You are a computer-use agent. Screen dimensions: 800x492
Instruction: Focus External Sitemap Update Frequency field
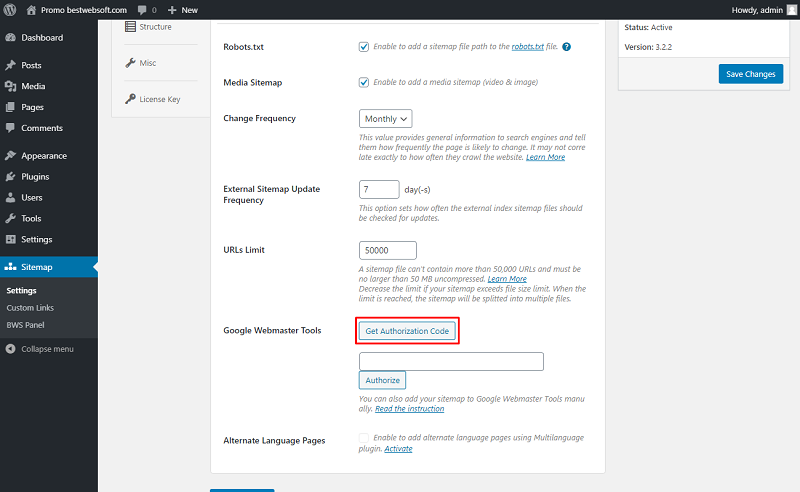tap(379, 189)
